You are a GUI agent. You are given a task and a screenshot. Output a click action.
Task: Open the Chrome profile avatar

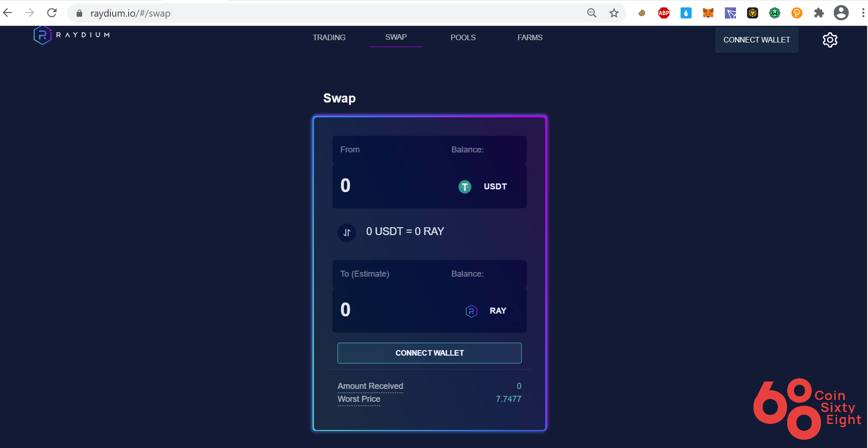tap(841, 13)
